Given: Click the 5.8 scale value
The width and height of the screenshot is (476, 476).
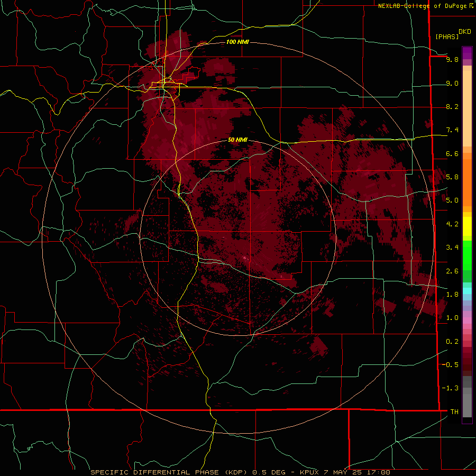Looking at the screenshot, I should (452, 177).
